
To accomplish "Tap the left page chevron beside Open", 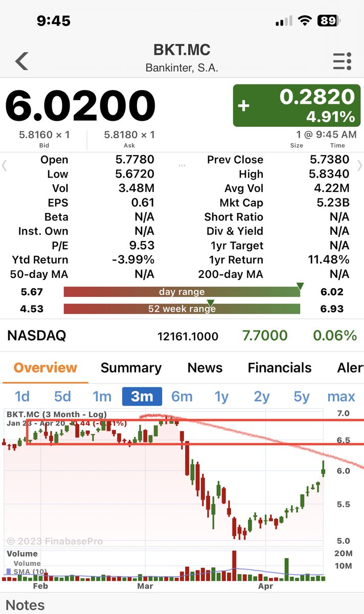I will [x=4, y=166].
